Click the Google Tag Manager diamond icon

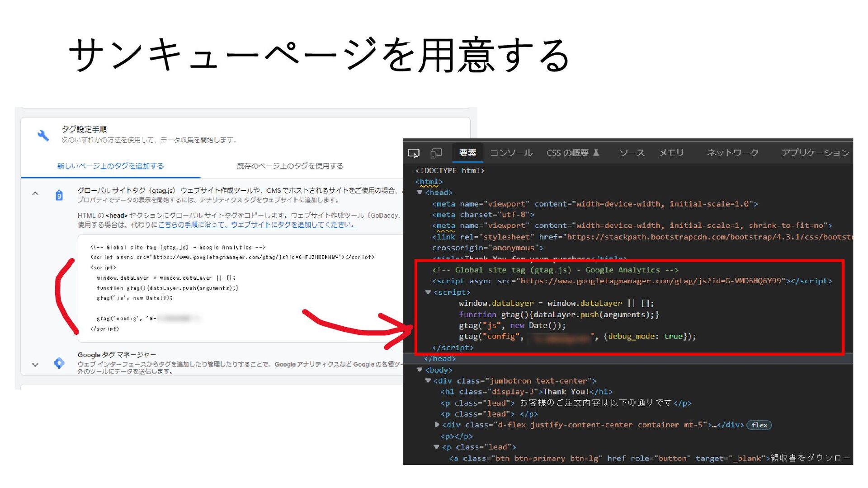(x=59, y=363)
